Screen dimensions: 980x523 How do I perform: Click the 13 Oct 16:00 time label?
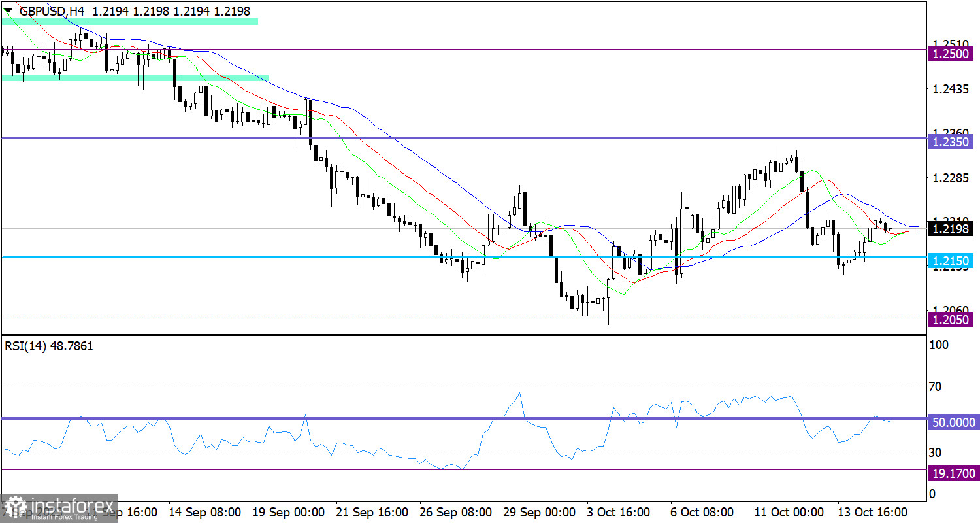pos(874,511)
